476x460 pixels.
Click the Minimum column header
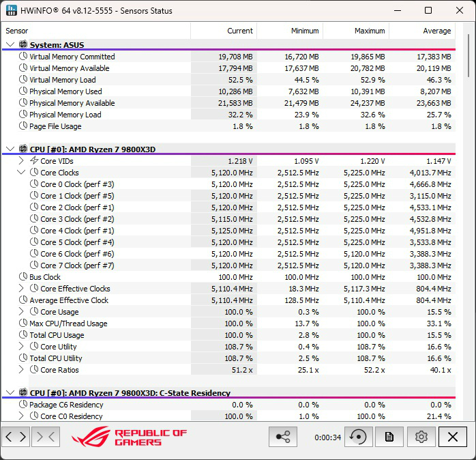coord(290,31)
